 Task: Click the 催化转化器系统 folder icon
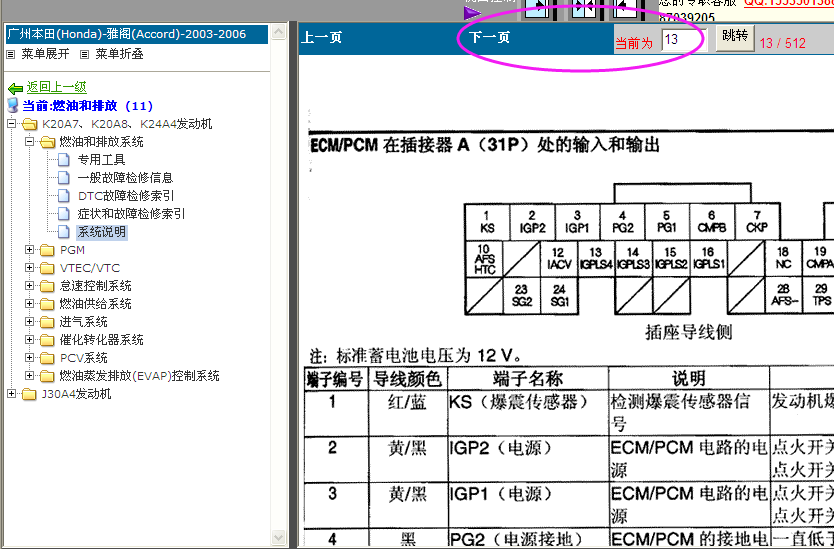coord(48,340)
